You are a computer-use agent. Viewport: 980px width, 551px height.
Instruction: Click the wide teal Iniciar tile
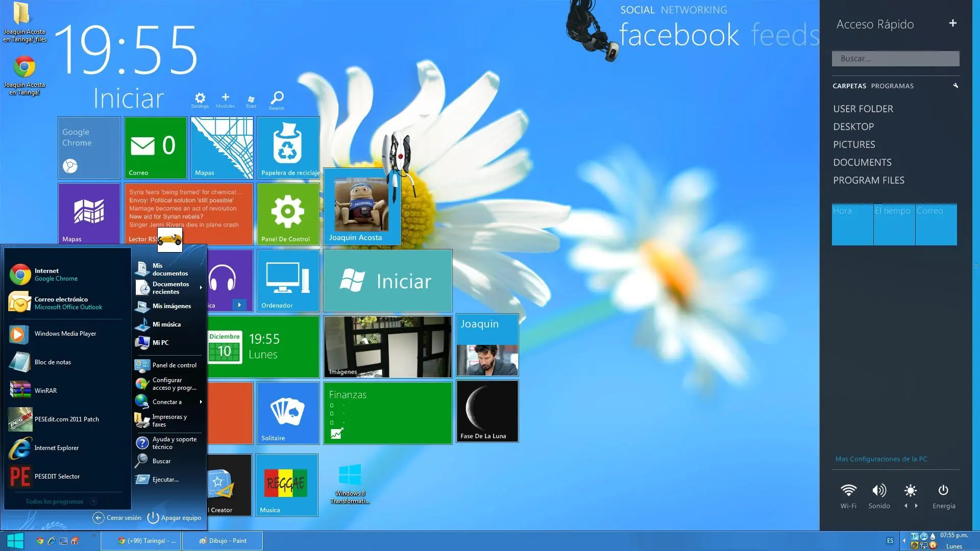388,280
